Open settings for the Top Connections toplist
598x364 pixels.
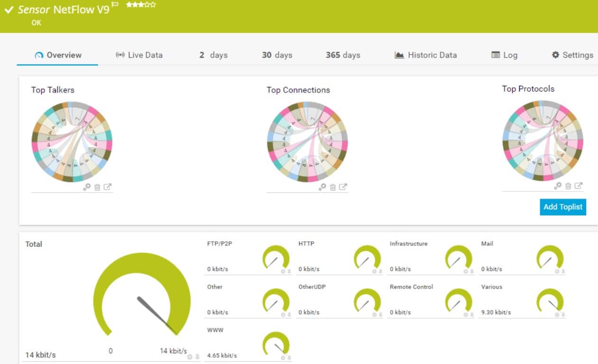tap(322, 187)
